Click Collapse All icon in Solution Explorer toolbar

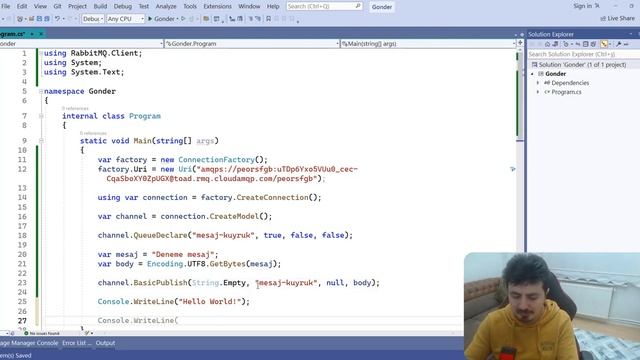(586, 44)
